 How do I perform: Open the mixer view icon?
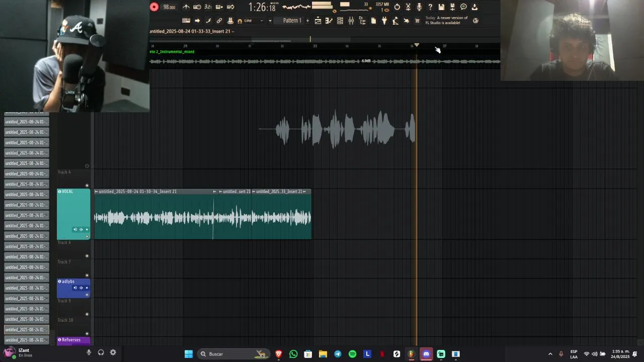[x=351, y=21]
